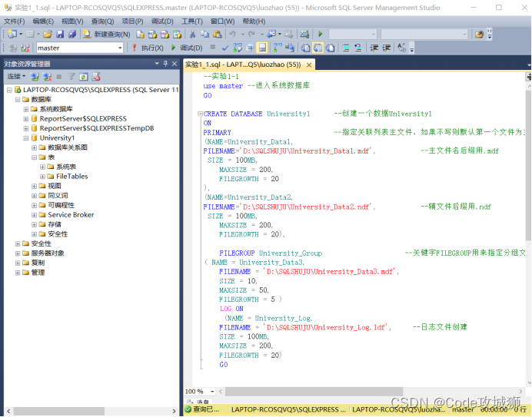
Task: Click the 新建查询(N) button
Action: [x=107, y=35]
